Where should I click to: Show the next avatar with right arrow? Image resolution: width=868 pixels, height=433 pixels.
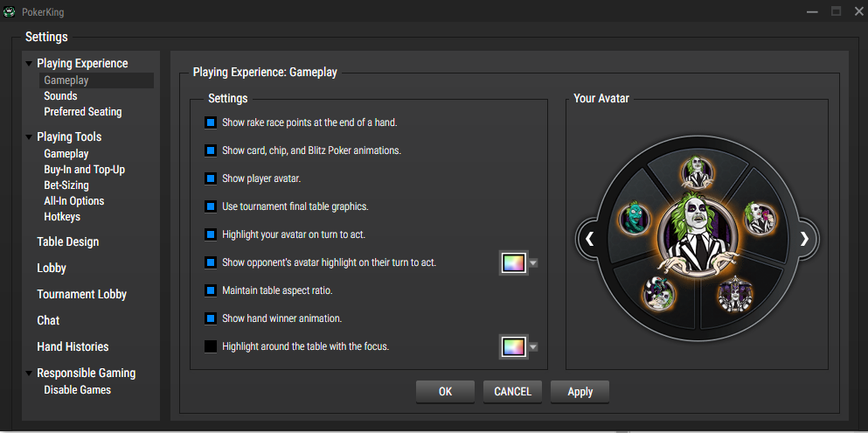tap(804, 239)
